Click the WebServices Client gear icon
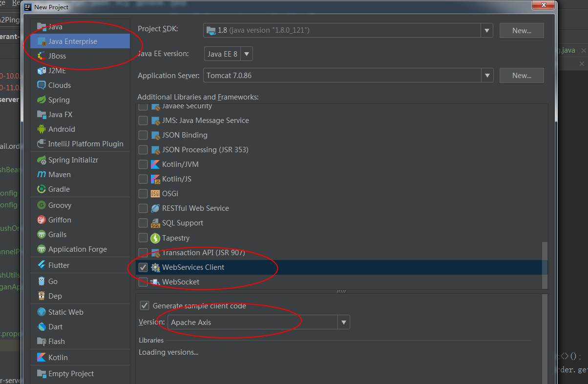 155,267
